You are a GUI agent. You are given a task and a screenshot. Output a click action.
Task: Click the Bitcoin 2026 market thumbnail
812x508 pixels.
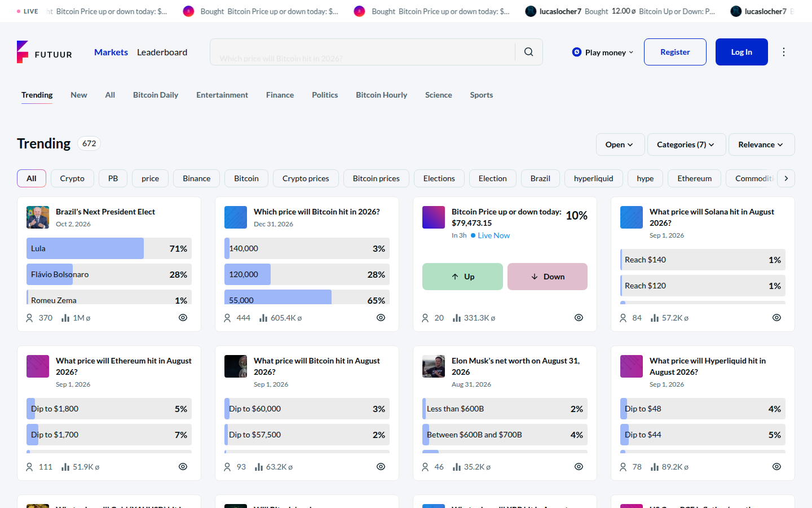coord(236,217)
